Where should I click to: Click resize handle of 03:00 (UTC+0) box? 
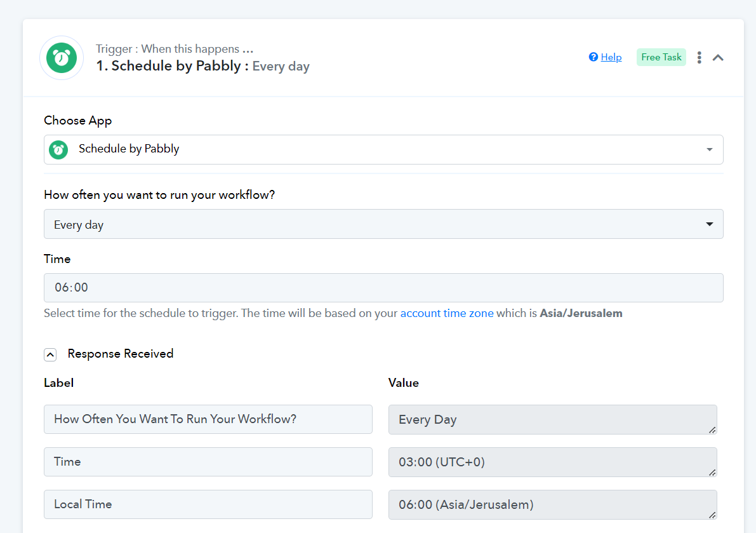pyautogui.click(x=712, y=472)
